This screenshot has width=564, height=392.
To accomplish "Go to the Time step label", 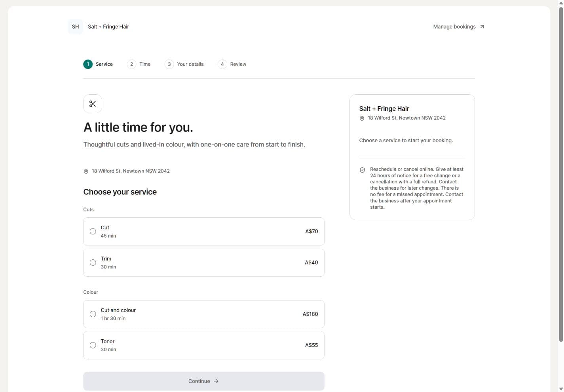I will (x=145, y=64).
